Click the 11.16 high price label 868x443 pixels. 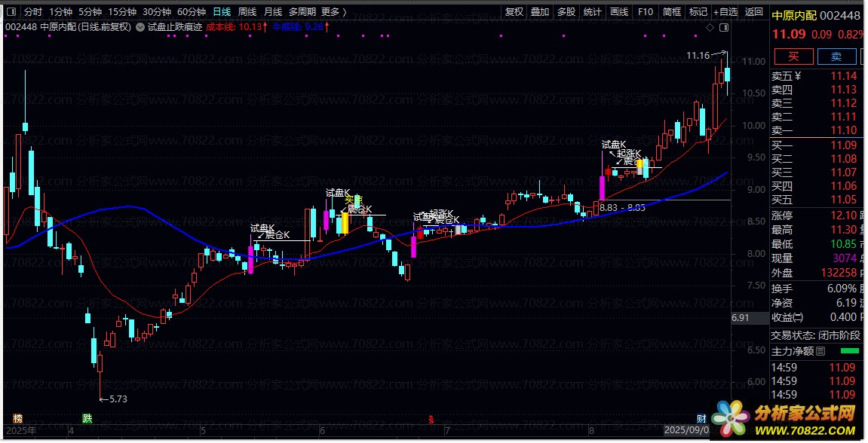pos(698,55)
